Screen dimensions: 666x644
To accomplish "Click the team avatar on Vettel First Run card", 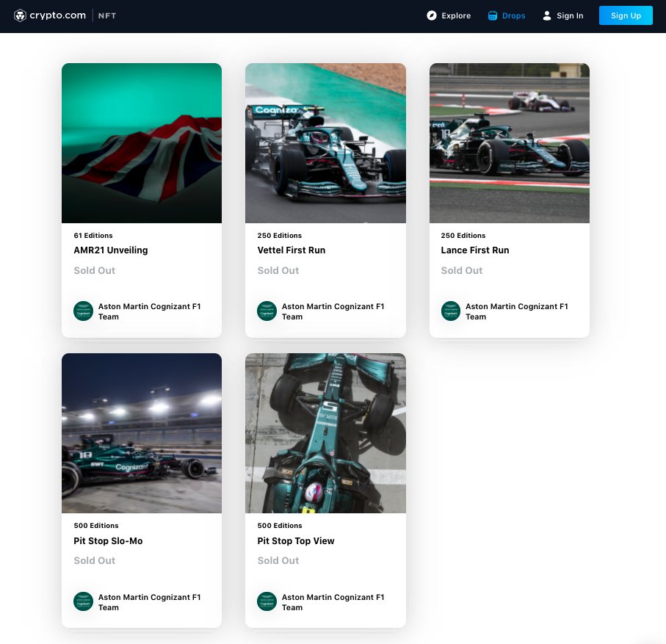I will pos(267,311).
